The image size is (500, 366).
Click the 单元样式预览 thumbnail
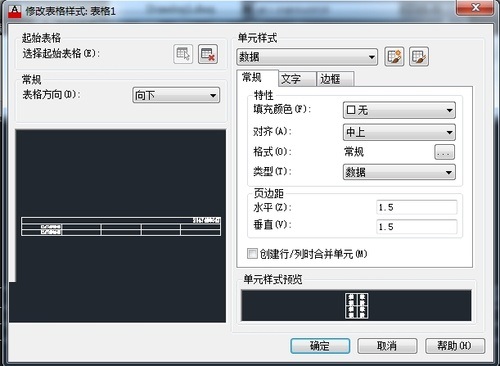pyautogui.click(x=356, y=305)
